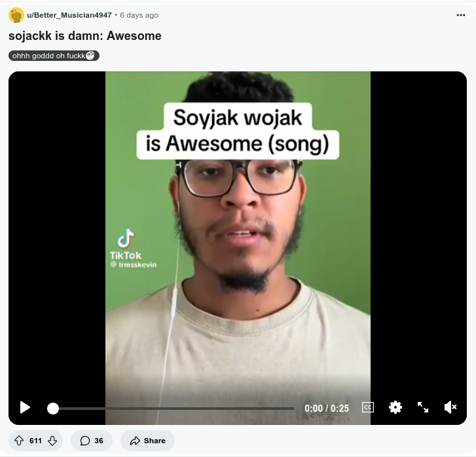Screen dimensions: 476x457
Task: Click the post flair tag
Action: point(54,56)
